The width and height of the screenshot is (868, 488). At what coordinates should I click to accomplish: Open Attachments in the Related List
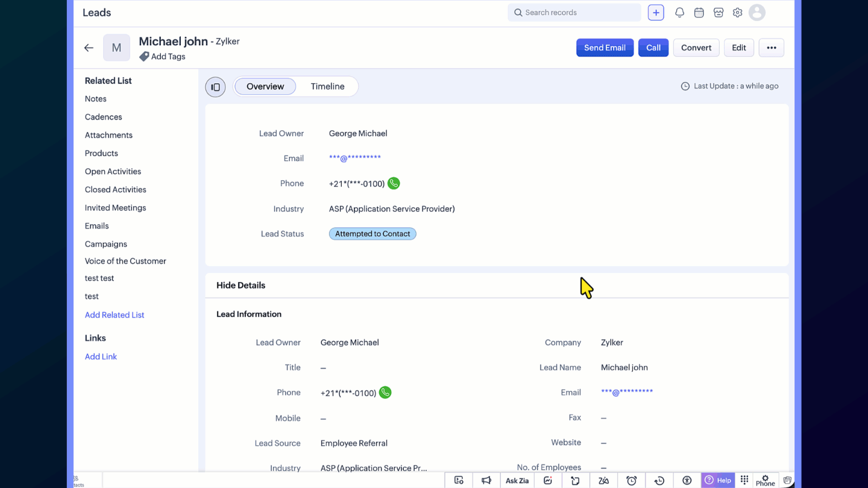tap(108, 135)
